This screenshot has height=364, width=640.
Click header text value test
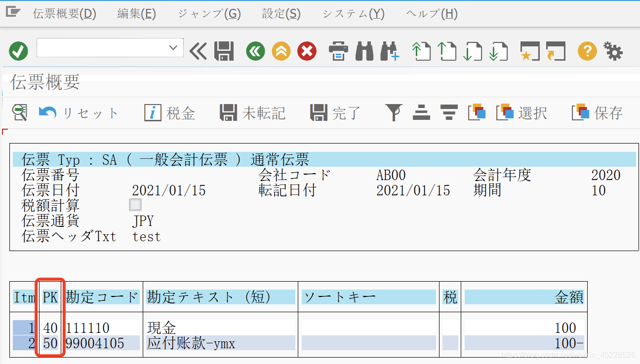click(x=147, y=236)
